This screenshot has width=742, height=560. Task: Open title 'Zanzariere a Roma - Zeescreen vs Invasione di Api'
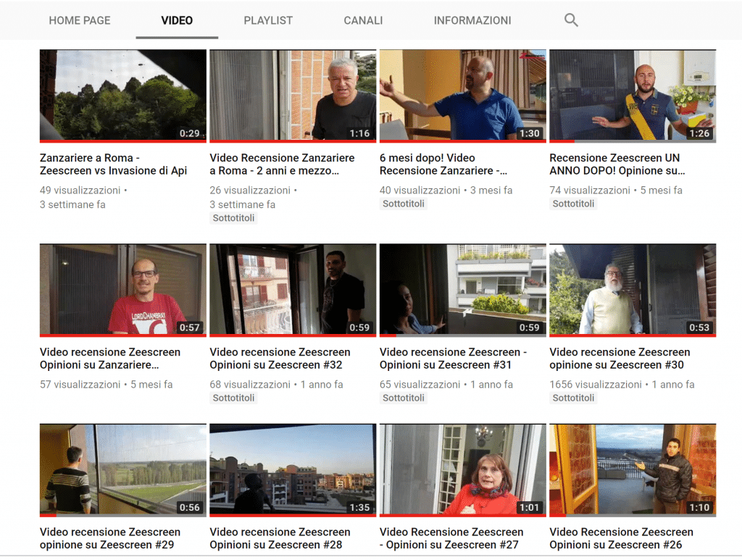click(x=114, y=164)
